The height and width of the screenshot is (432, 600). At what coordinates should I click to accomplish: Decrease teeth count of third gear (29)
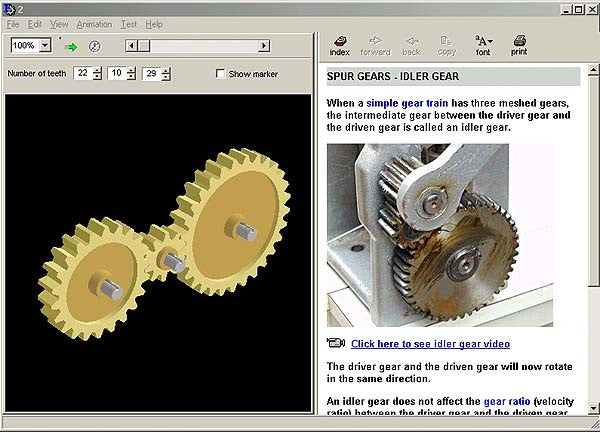[165, 78]
